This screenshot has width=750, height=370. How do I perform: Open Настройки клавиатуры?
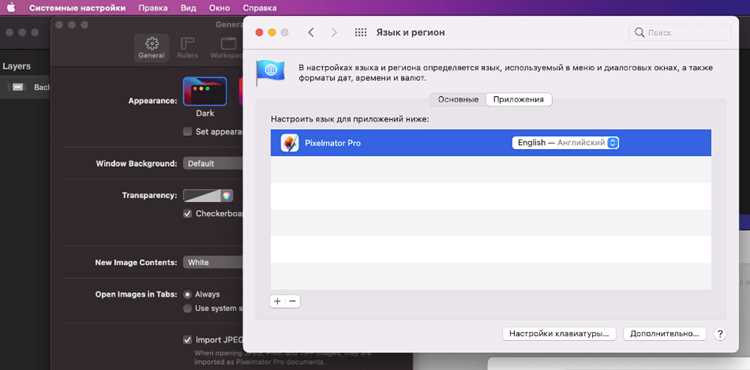[559, 334]
